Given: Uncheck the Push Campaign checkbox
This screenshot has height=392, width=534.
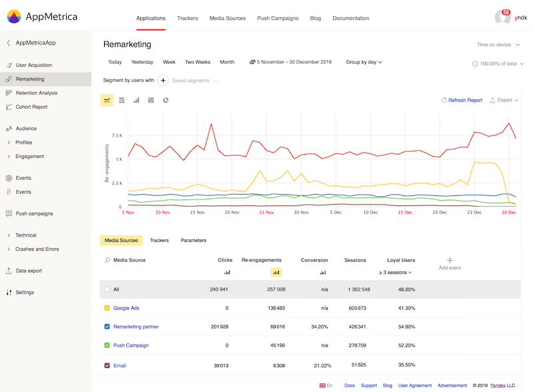Looking at the screenshot, I should pyautogui.click(x=107, y=345).
